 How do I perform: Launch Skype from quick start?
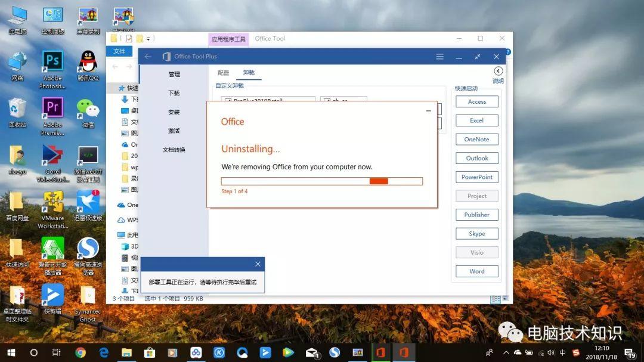pyautogui.click(x=477, y=233)
